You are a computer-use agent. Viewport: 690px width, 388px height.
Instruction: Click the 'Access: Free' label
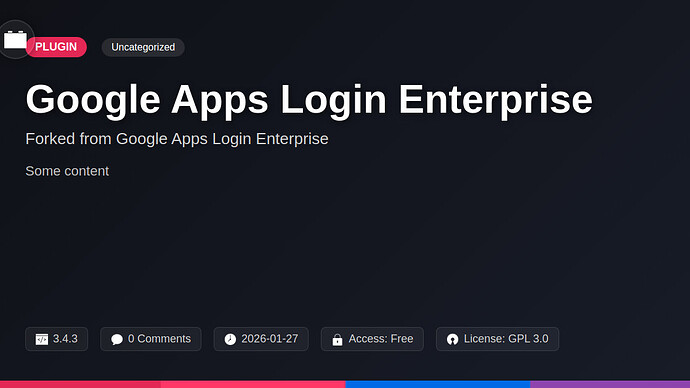[381, 339]
